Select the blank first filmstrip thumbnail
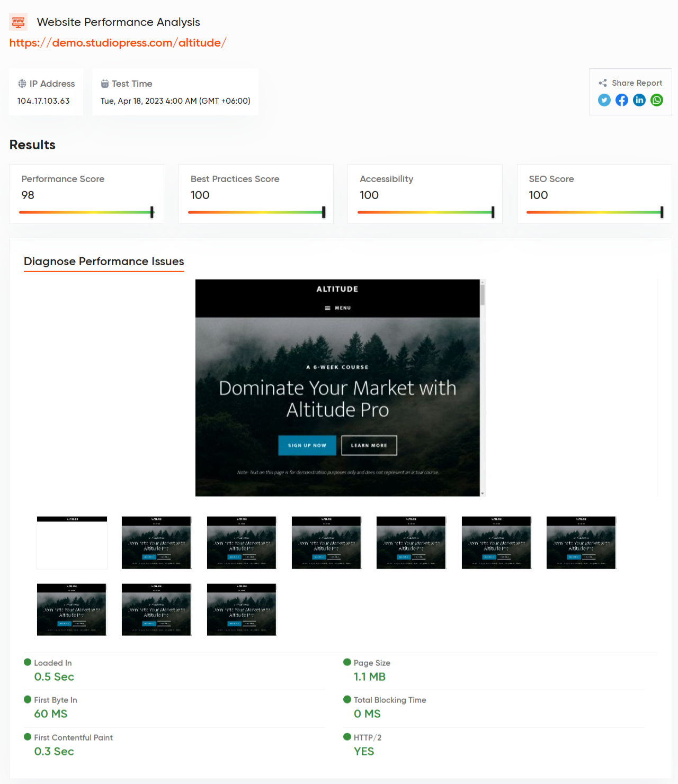The width and height of the screenshot is (678, 784). tap(72, 543)
